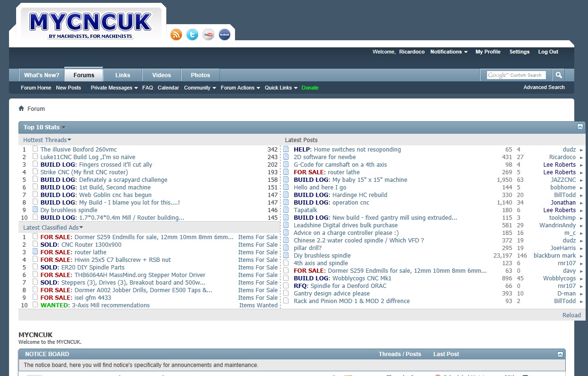Open Settings in the top bar
The image size is (588, 376).
click(x=519, y=52)
